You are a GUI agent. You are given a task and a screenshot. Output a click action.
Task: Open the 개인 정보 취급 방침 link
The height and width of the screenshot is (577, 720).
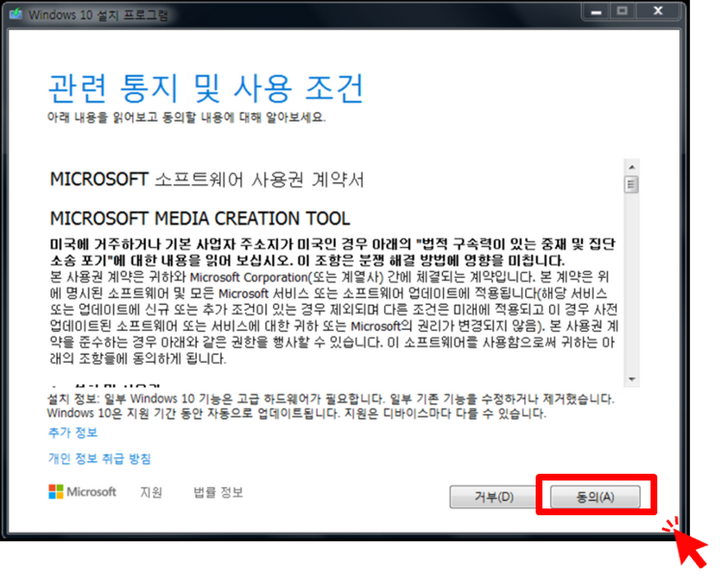pos(100,458)
